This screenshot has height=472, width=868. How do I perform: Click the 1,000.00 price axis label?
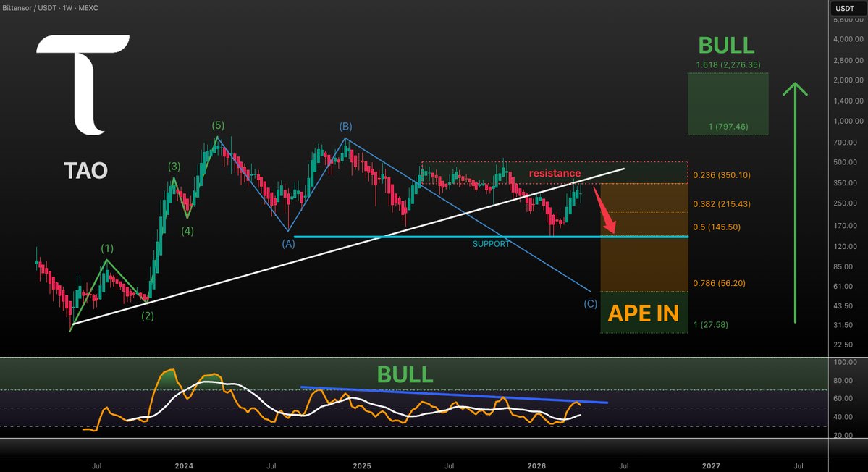[848, 121]
